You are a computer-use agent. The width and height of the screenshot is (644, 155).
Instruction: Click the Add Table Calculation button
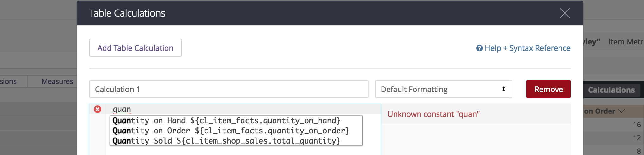[135, 48]
